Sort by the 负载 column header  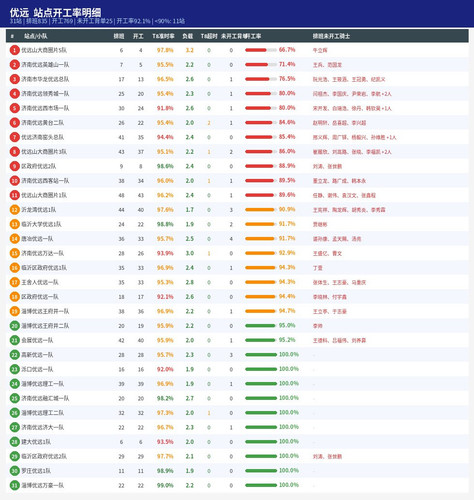(x=188, y=36)
